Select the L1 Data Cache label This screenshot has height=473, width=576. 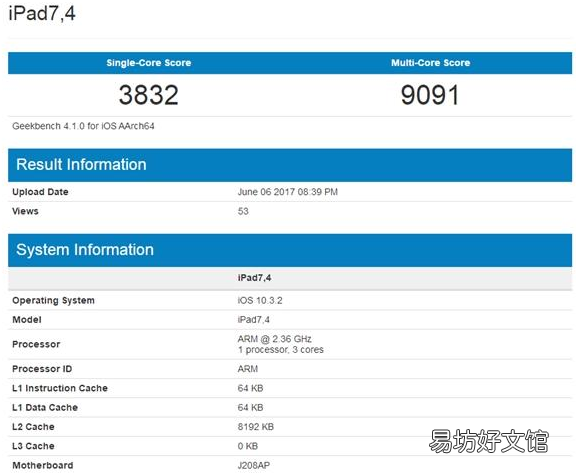tap(45, 408)
